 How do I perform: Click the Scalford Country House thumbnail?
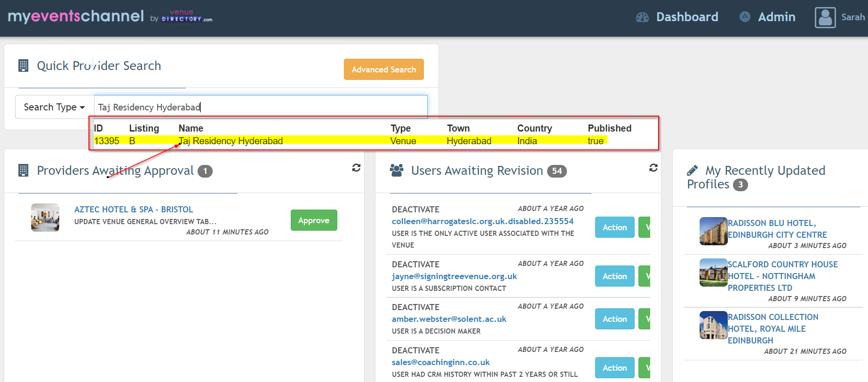[714, 273]
